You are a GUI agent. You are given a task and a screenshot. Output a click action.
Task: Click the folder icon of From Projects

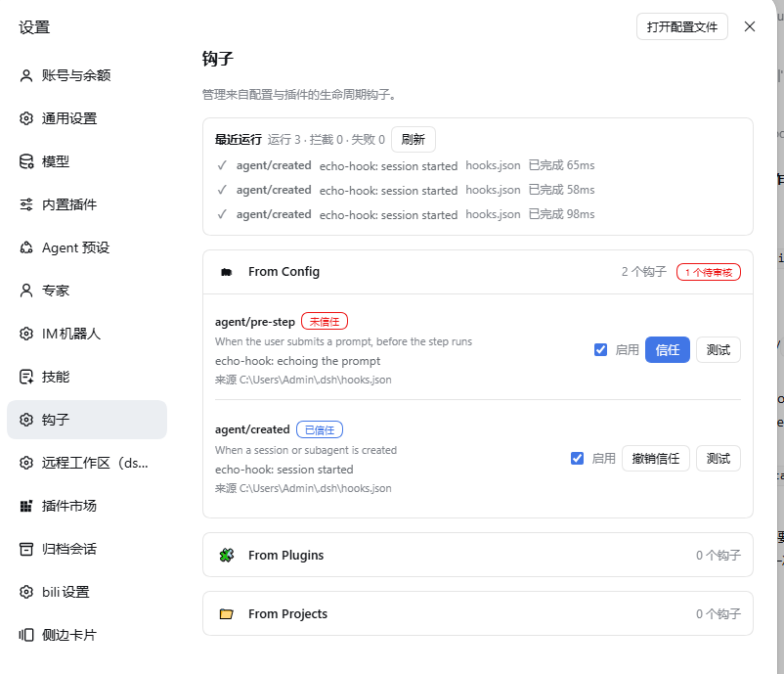[x=227, y=614]
